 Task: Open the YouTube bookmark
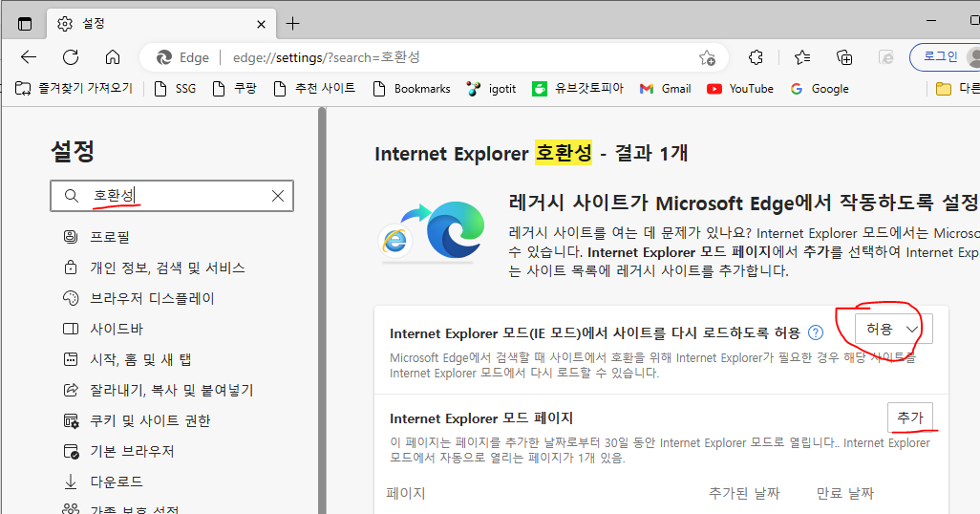[740, 89]
